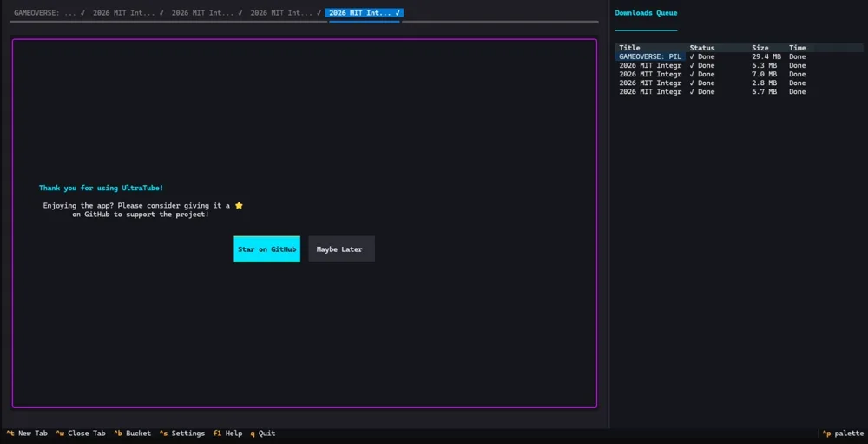This screenshot has height=444, width=868.
Task: Select the highlighted active 2026 MIT Int tab
Action: (x=365, y=13)
